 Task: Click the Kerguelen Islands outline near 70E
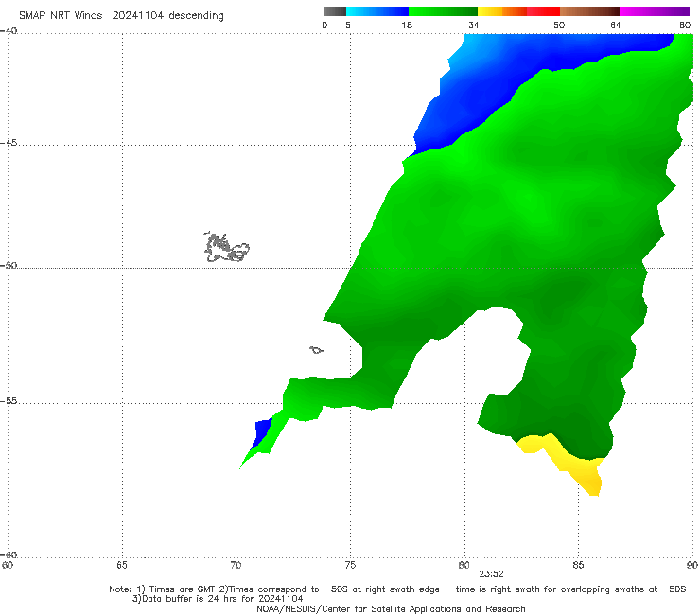(226, 247)
